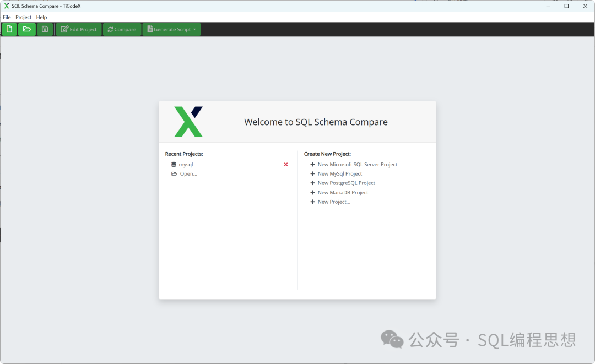Create a New PostgreSQL Project

tap(346, 183)
